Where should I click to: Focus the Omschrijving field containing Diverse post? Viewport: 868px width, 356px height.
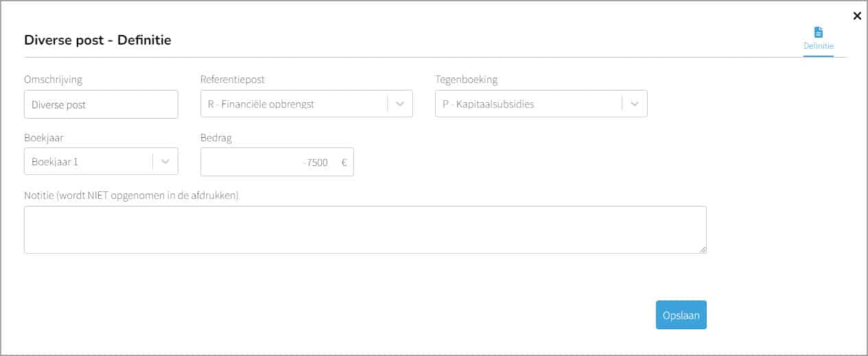(101, 104)
